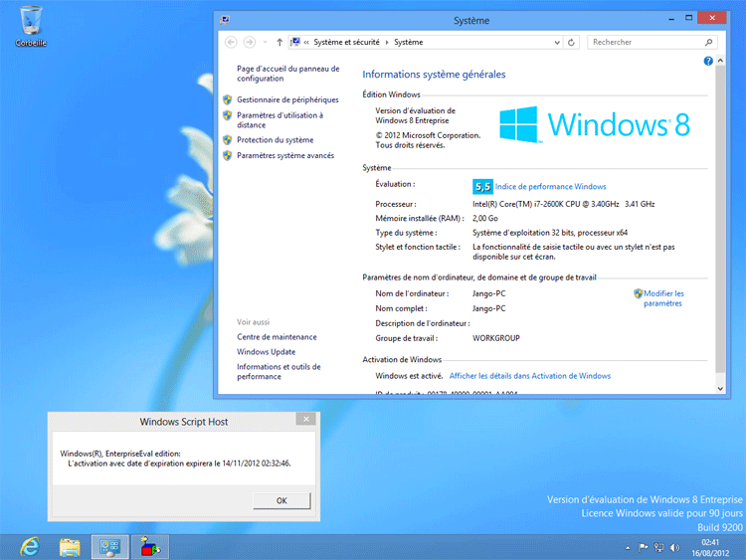Launch Internet Explorer from the taskbar

coord(31,547)
